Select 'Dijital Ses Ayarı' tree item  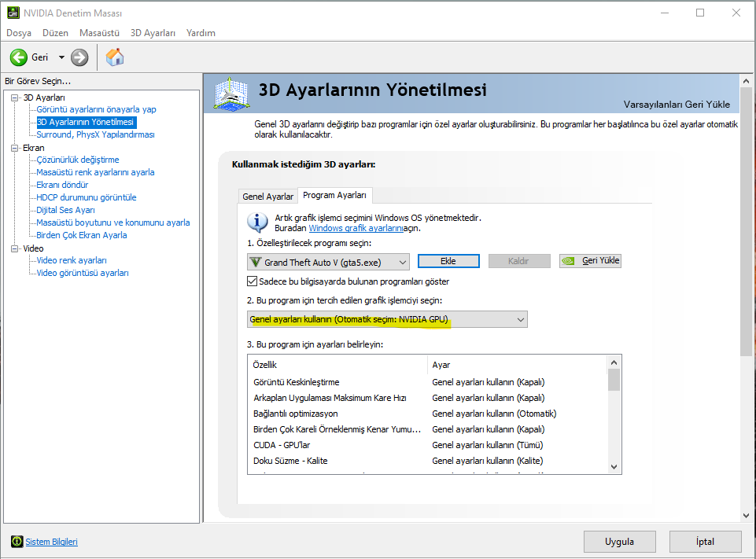click(65, 210)
